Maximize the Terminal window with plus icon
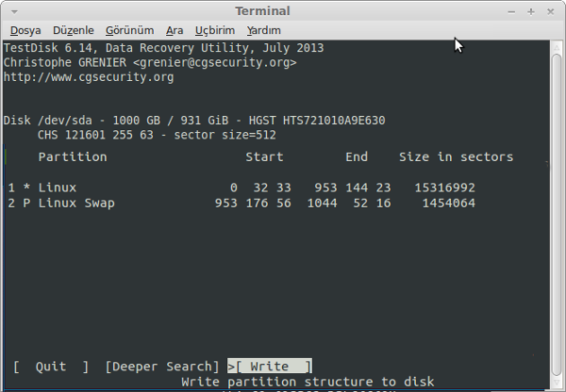 [530, 12]
